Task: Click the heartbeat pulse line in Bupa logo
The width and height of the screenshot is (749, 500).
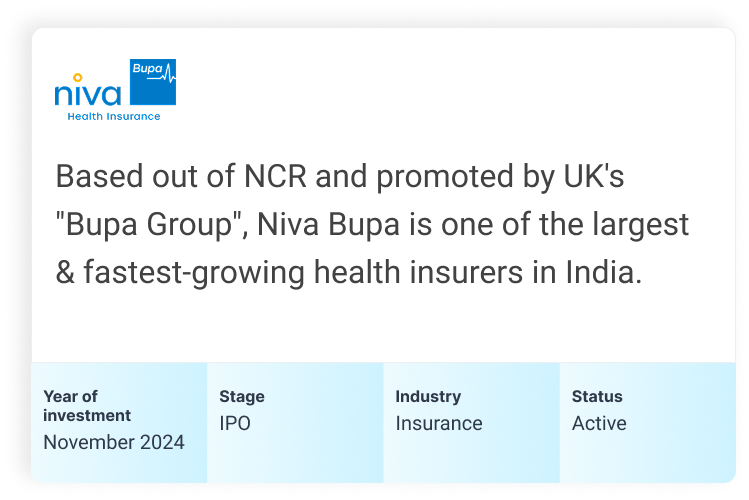Action: point(162,75)
